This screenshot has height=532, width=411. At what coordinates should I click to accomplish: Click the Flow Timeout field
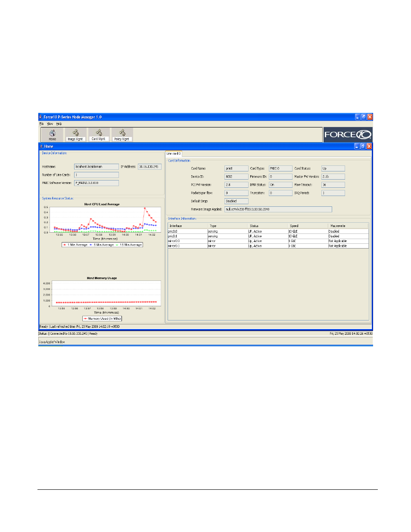pos(333,185)
